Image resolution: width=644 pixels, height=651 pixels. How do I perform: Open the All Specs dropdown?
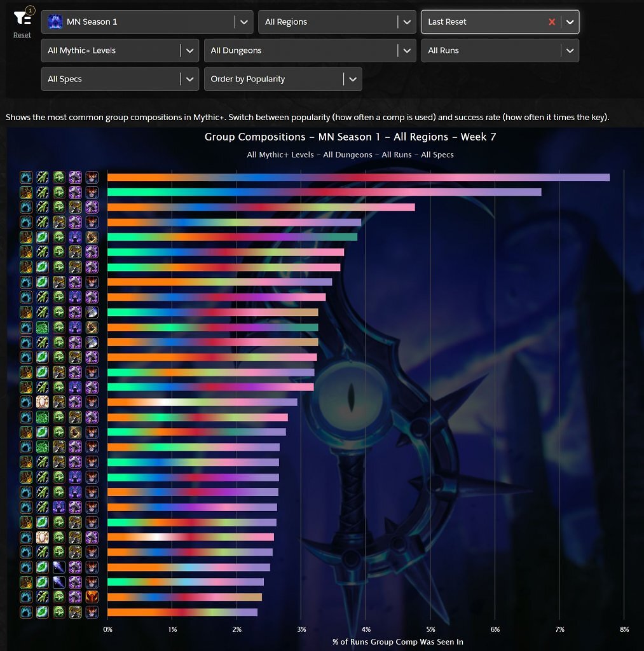(x=120, y=79)
